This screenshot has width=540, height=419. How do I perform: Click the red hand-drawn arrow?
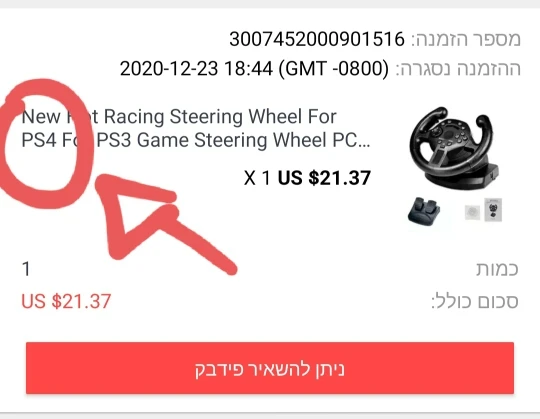(162, 220)
